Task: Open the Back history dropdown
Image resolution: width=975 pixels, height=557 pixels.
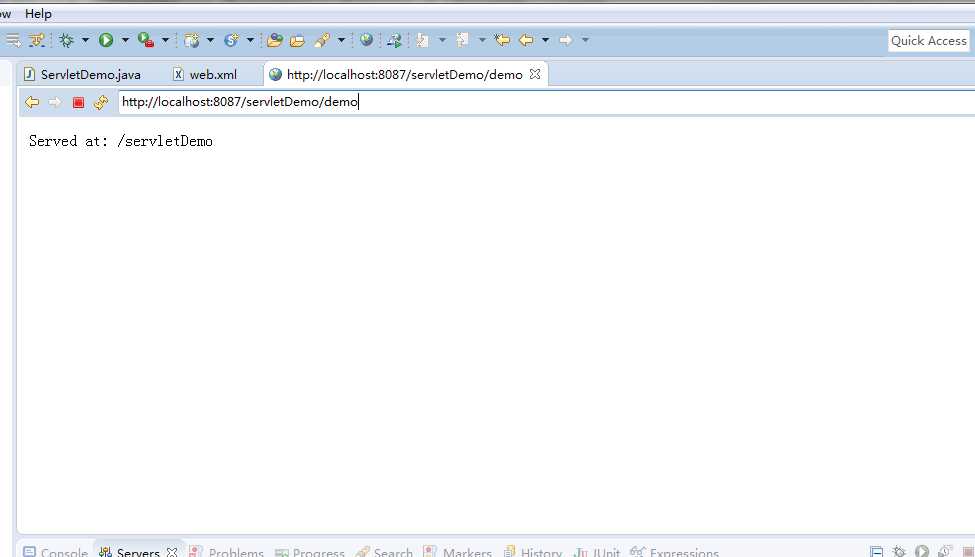Action: click(545, 40)
